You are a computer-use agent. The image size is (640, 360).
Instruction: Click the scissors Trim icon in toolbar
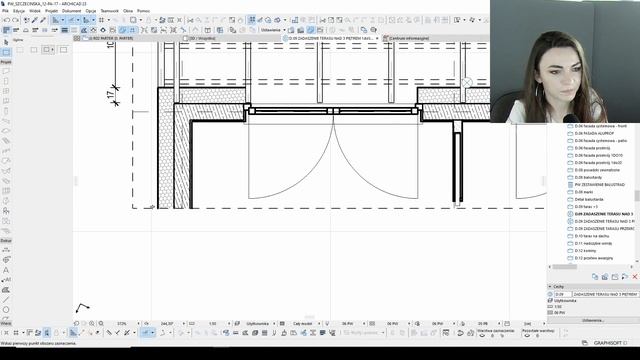coord(190,20)
